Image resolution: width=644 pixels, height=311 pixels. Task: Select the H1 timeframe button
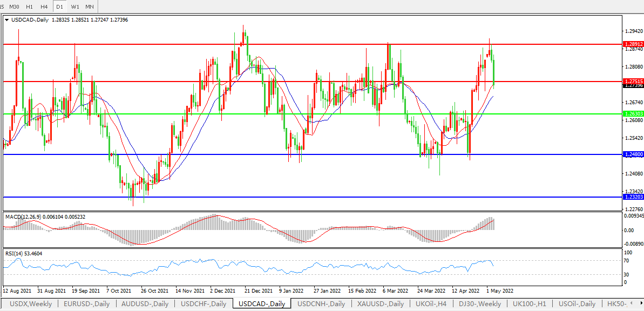point(30,6)
